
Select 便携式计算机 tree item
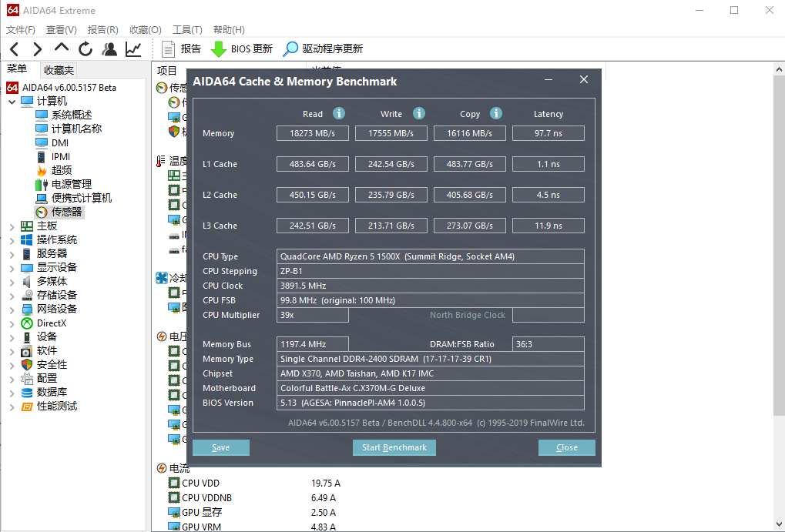coord(74,198)
